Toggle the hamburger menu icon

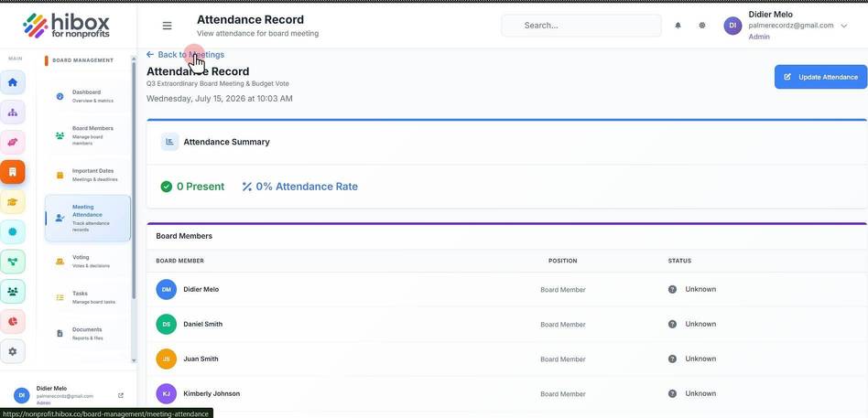[167, 26]
